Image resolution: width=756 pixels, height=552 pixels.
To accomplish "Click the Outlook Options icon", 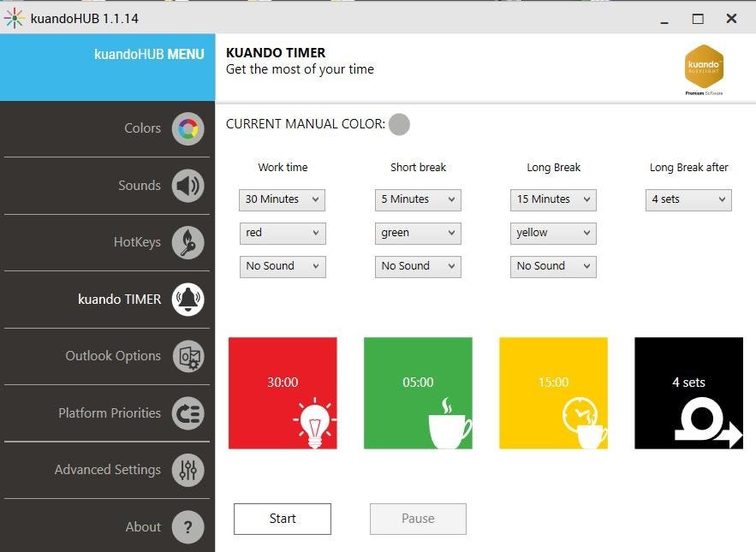I will click(188, 356).
